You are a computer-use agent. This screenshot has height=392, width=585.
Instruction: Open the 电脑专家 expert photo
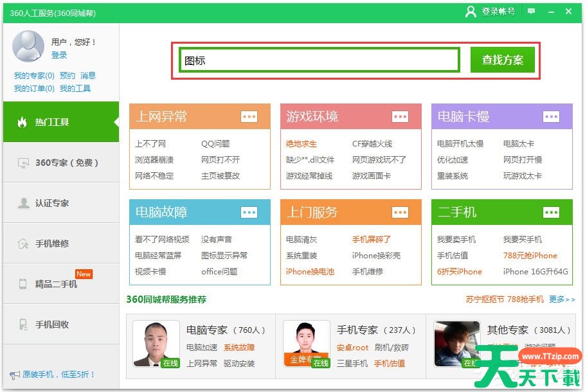(x=156, y=344)
